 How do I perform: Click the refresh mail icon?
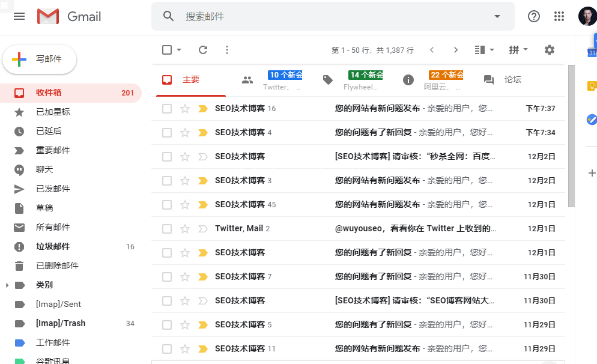[x=203, y=50]
